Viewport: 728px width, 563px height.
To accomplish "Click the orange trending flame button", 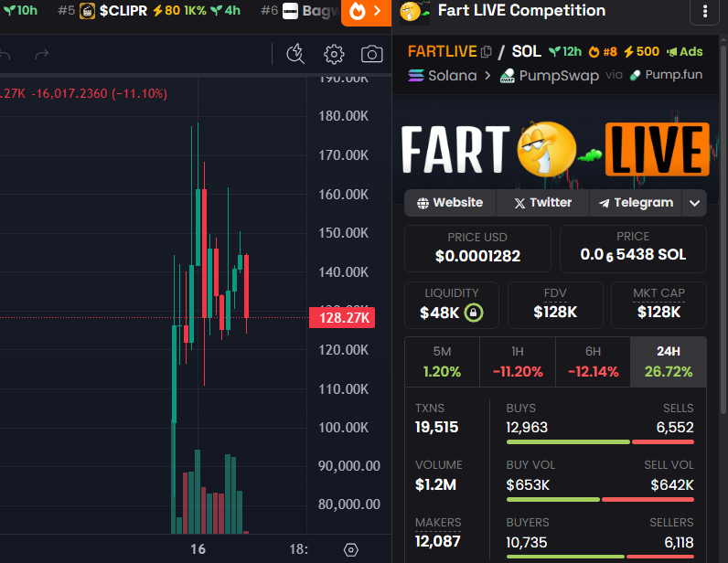I will [367, 11].
